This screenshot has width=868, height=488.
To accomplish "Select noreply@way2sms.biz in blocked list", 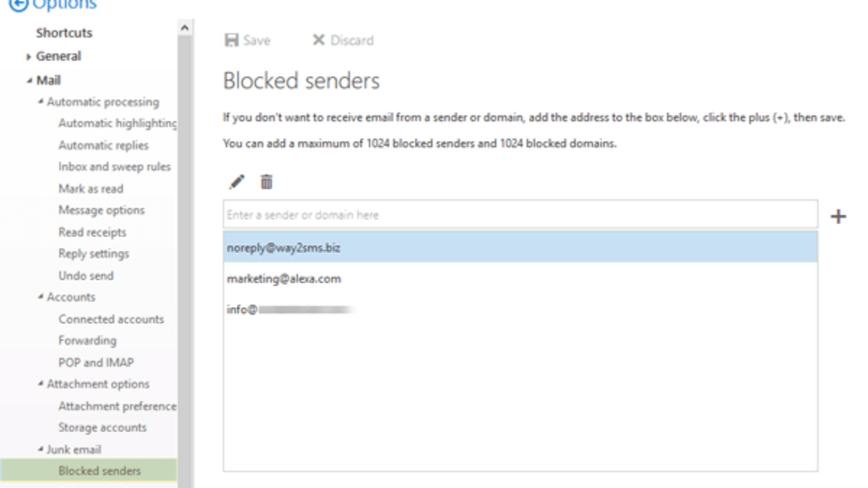I will click(284, 248).
